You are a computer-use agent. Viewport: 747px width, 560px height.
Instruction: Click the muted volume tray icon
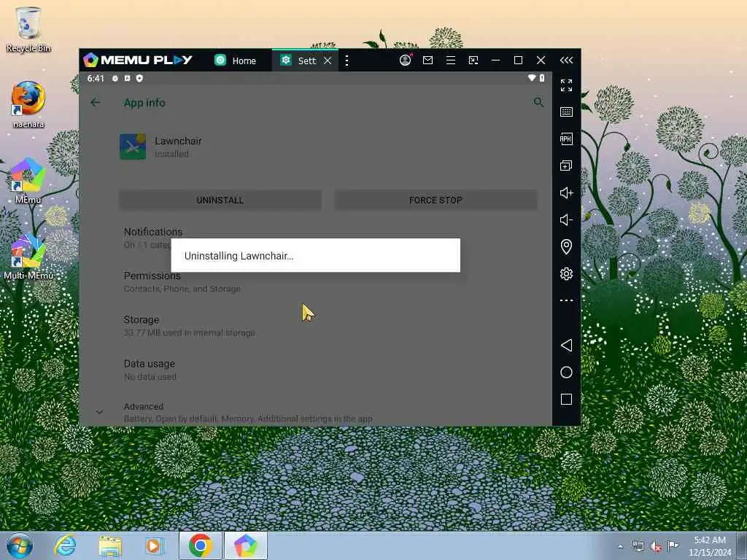pos(656,546)
